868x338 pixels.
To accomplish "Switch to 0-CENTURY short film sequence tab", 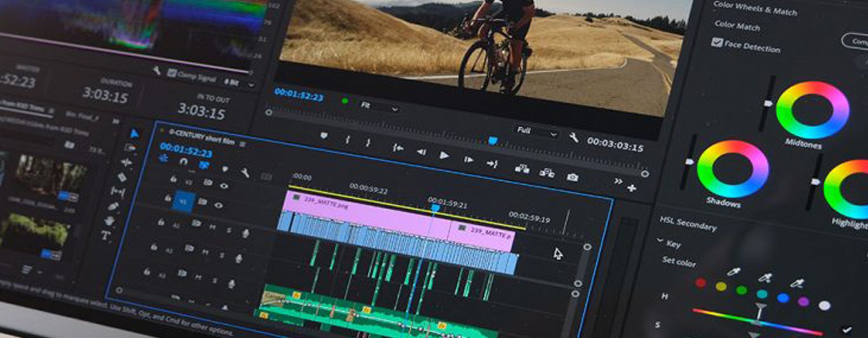I will (x=202, y=137).
